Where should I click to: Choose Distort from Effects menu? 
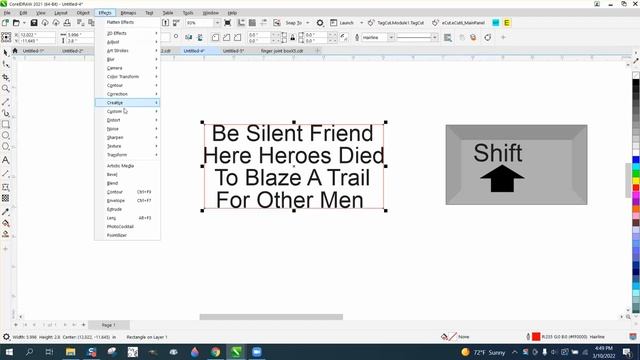[x=127, y=120]
